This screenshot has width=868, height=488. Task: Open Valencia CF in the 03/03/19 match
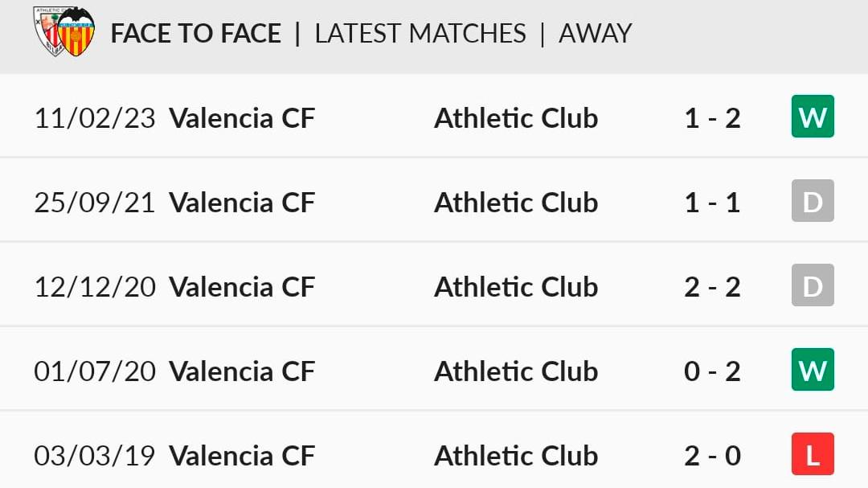click(x=242, y=456)
